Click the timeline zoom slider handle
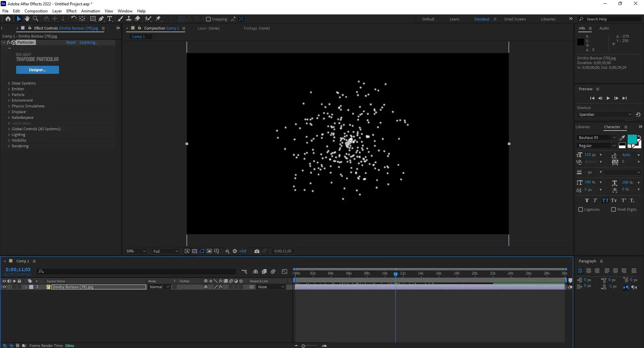 click(x=303, y=346)
